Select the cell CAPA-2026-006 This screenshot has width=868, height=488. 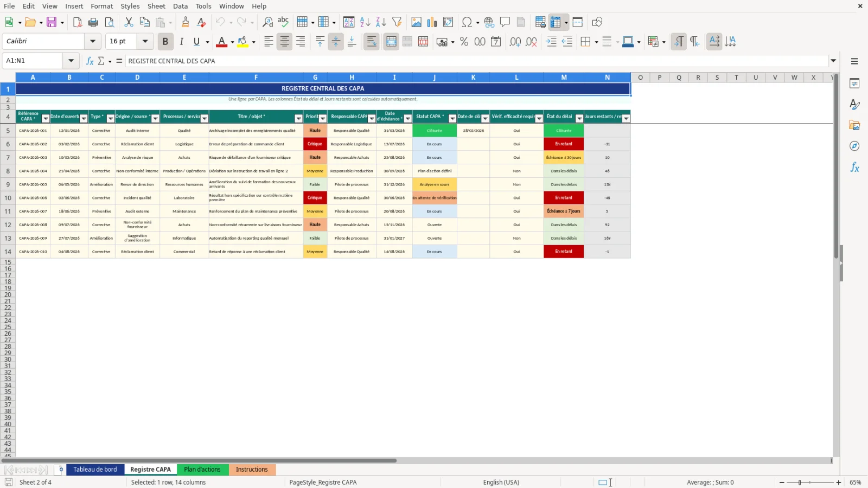click(x=33, y=198)
